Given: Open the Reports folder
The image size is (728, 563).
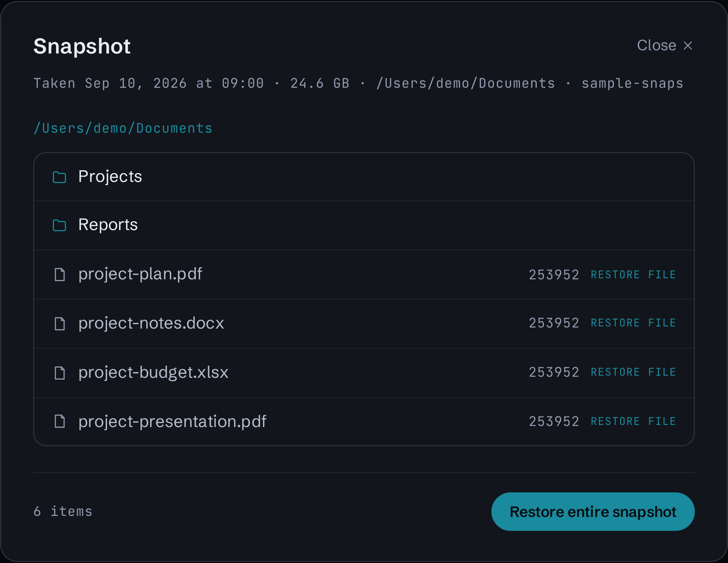Looking at the screenshot, I should coord(364,225).
